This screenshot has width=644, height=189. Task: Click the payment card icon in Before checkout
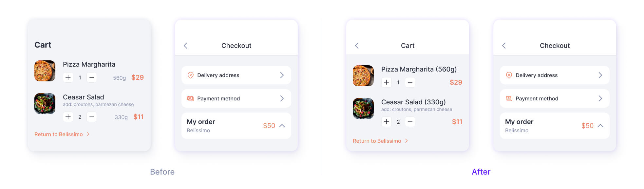pos(191,98)
